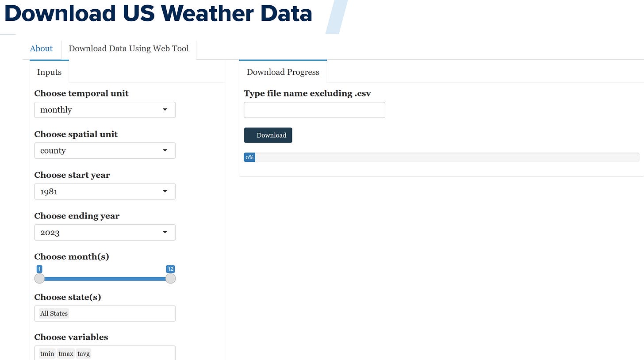
Task: Click the month slider track
Action: (104, 278)
